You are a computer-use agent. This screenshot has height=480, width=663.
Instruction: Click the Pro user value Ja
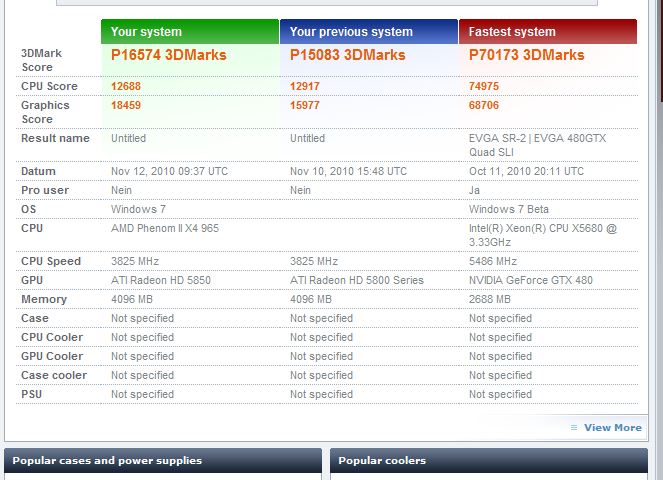(474, 190)
